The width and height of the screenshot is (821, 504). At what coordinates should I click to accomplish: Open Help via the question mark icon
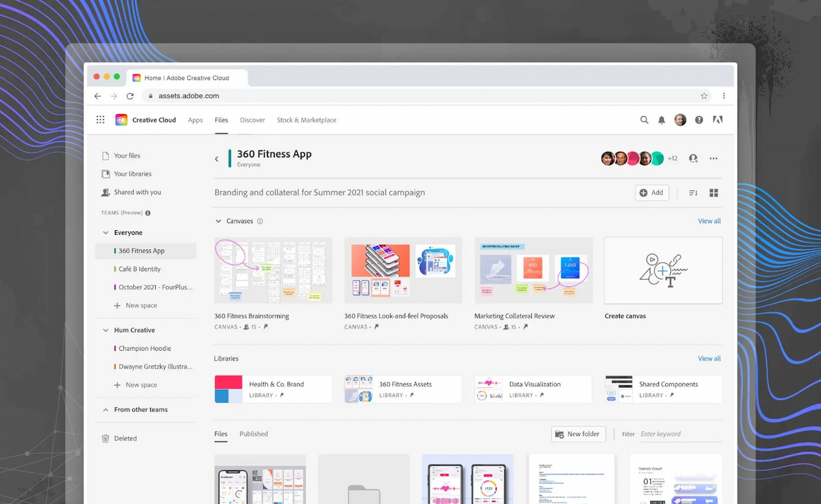(698, 120)
